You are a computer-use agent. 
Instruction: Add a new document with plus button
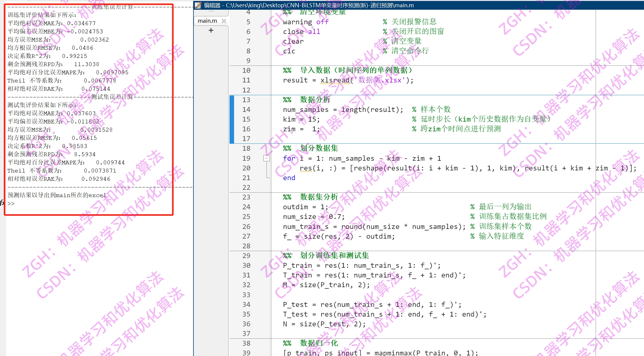click(x=211, y=30)
